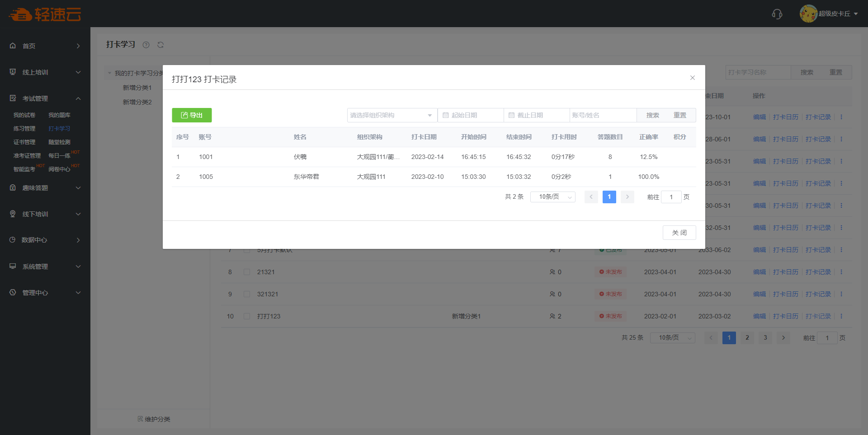Click the 维护分类 icon link
The height and width of the screenshot is (435, 868).
pos(154,419)
